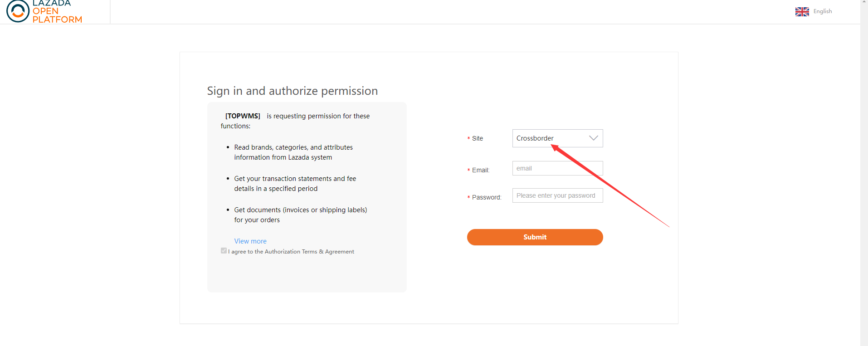Click the [TOPWMS] application name
Viewport: 868px width, 346px height.
(x=243, y=116)
